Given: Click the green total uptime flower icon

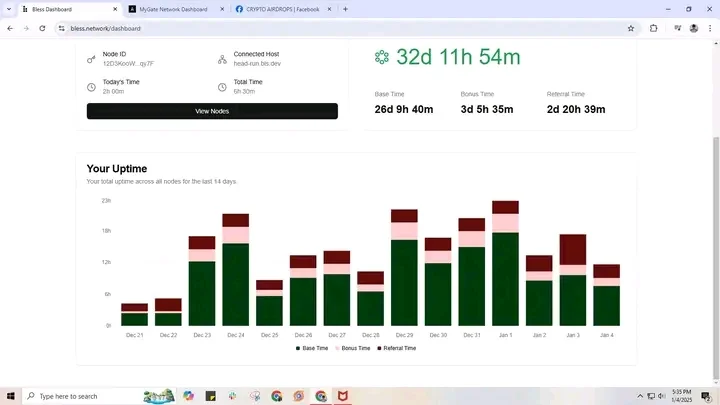Looking at the screenshot, I should pyautogui.click(x=382, y=57).
